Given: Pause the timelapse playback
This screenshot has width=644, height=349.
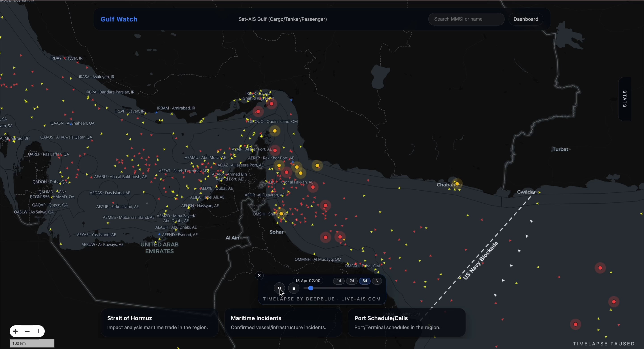Looking at the screenshot, I should (x=279, y=288).
